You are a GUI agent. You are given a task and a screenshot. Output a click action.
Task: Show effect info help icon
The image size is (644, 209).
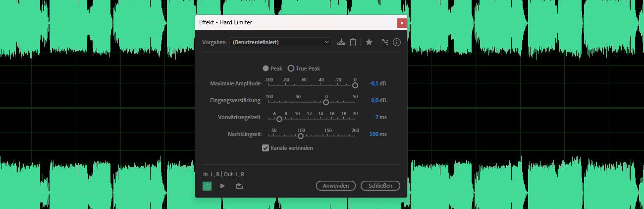point(396,42)
